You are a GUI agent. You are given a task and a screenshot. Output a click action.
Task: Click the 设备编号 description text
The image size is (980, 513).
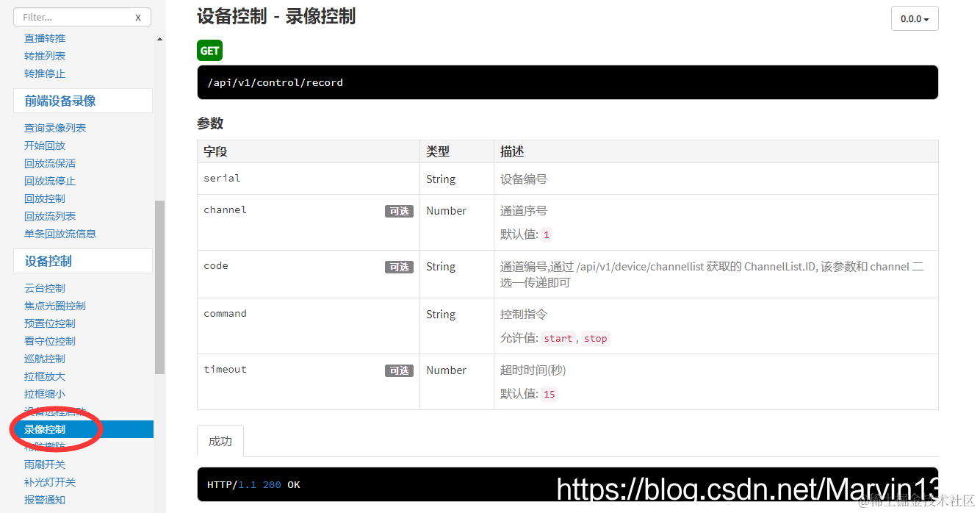coord(524,179)
